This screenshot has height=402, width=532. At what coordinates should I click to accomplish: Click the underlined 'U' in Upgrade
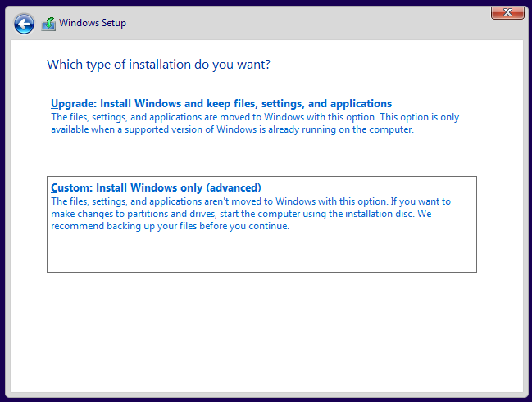point(55,104)
